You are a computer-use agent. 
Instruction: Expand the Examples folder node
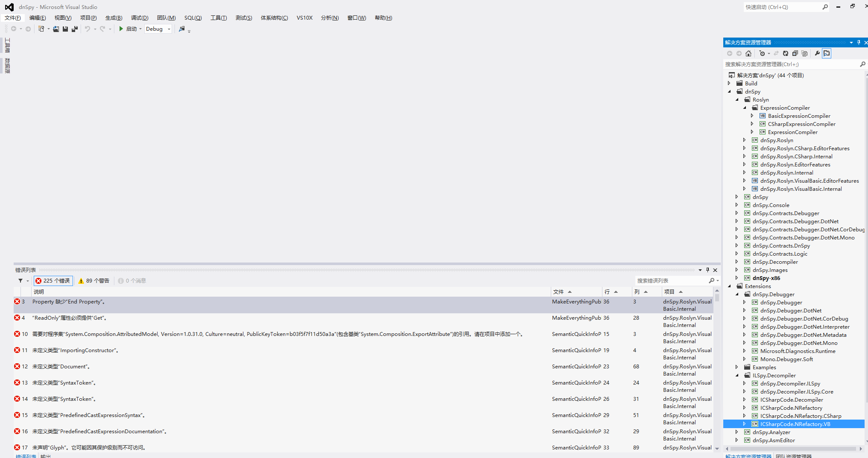[737, 367]
